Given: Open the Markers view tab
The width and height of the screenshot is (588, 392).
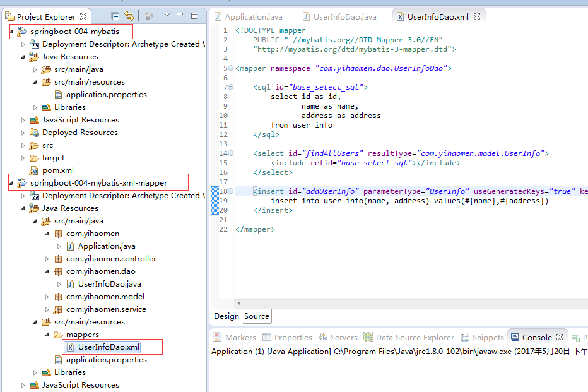Looking at the screenshot, I should point(234,337).
